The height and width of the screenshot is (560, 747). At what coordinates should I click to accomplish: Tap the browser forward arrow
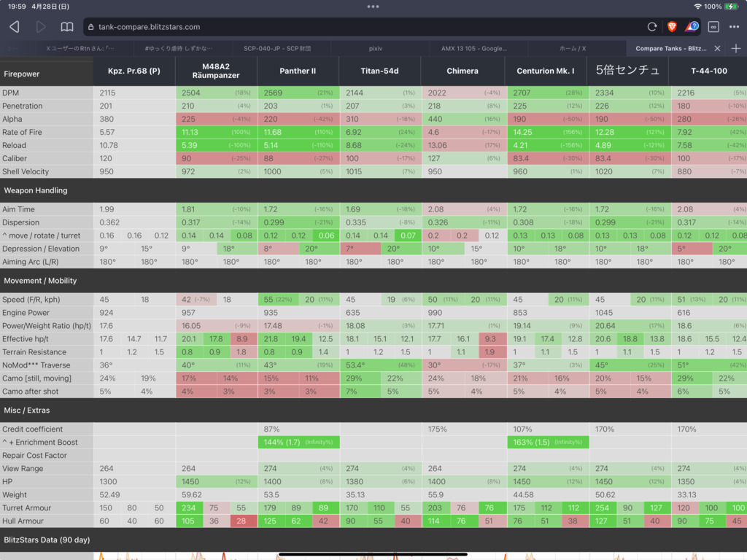tap(41, 27)
